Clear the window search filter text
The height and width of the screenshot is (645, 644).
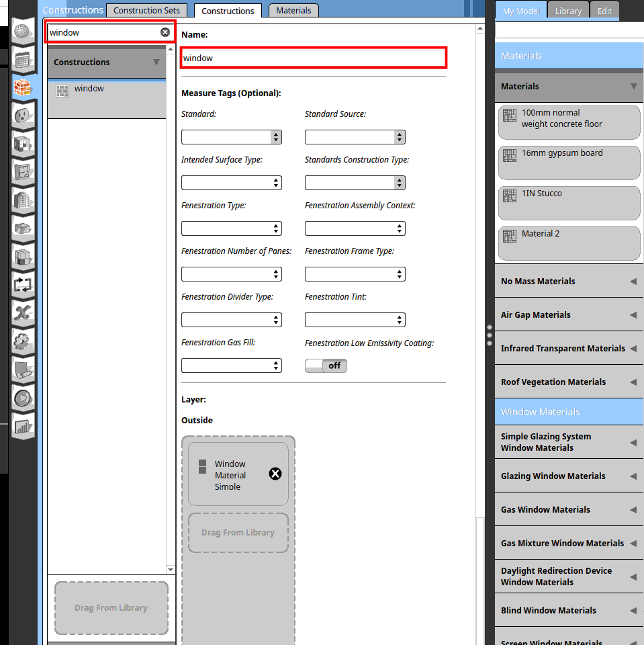point(165,32)
